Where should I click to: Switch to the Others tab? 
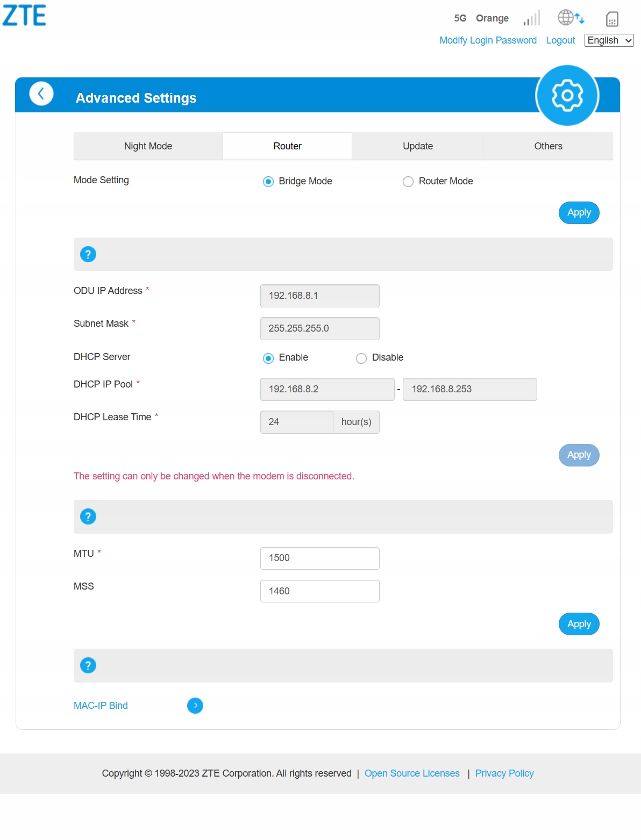548,146
